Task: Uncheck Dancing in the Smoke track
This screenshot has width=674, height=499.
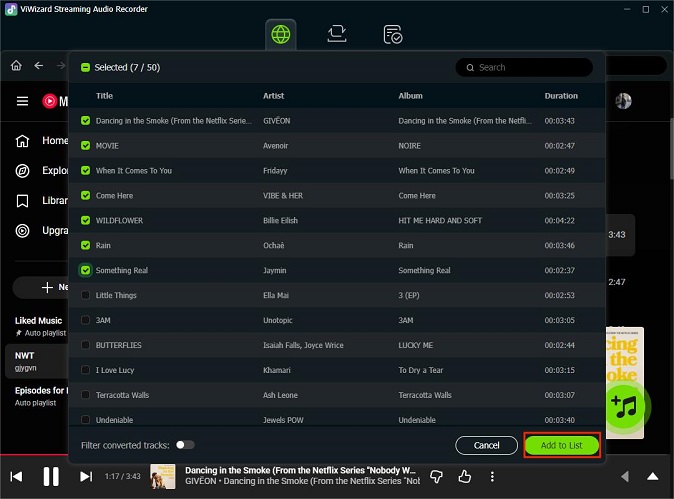Action: point(86,121)
